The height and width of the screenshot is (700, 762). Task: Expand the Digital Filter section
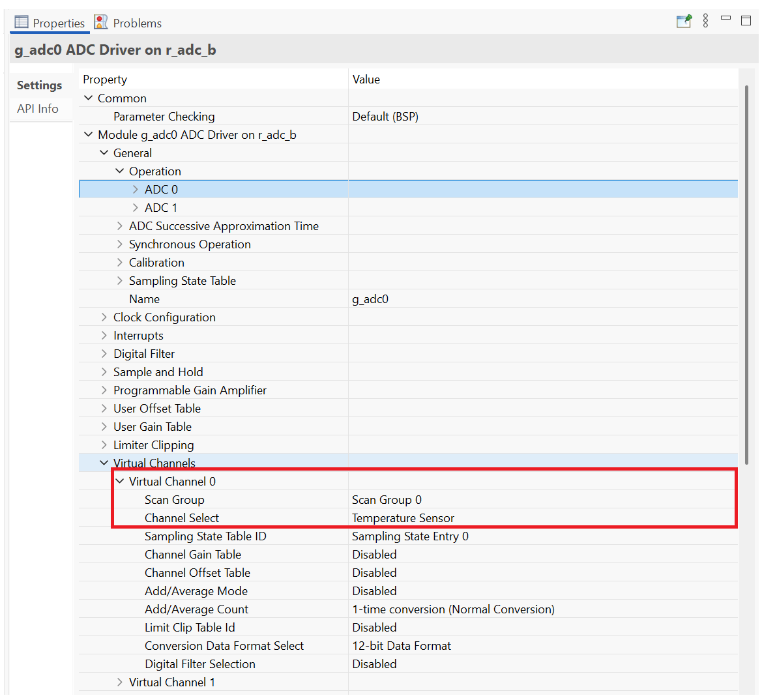pos(104,354)
